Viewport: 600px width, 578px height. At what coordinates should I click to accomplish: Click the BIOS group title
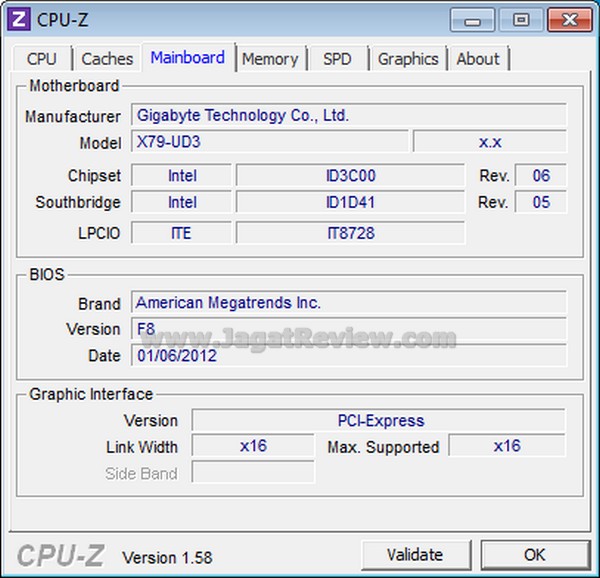47,274
